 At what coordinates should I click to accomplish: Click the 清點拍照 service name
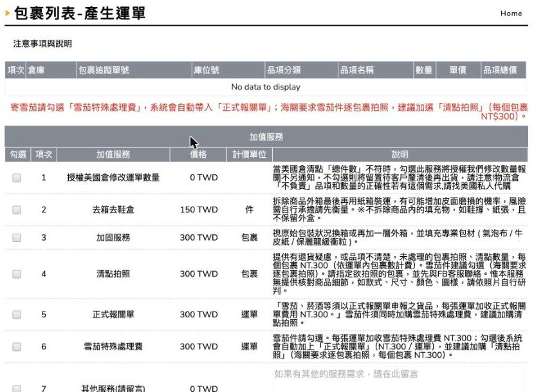pos(113,274)
